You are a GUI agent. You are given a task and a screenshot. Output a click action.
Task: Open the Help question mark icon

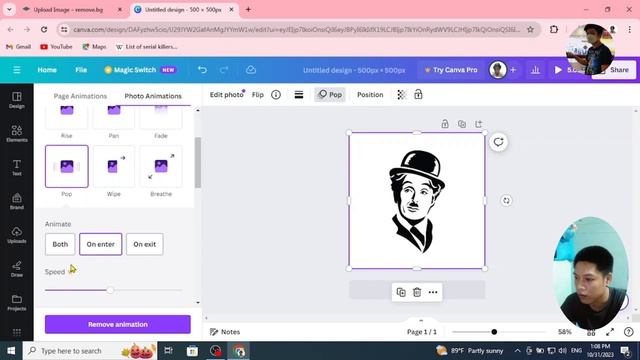tap(629, 332)
